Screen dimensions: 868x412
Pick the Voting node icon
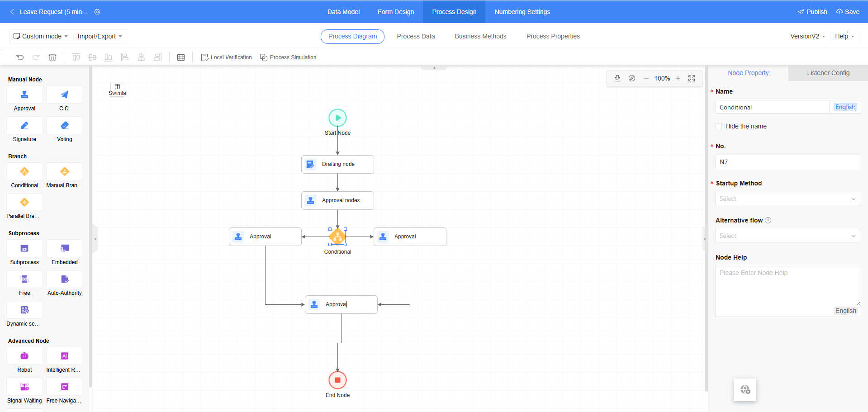(64, 126)
